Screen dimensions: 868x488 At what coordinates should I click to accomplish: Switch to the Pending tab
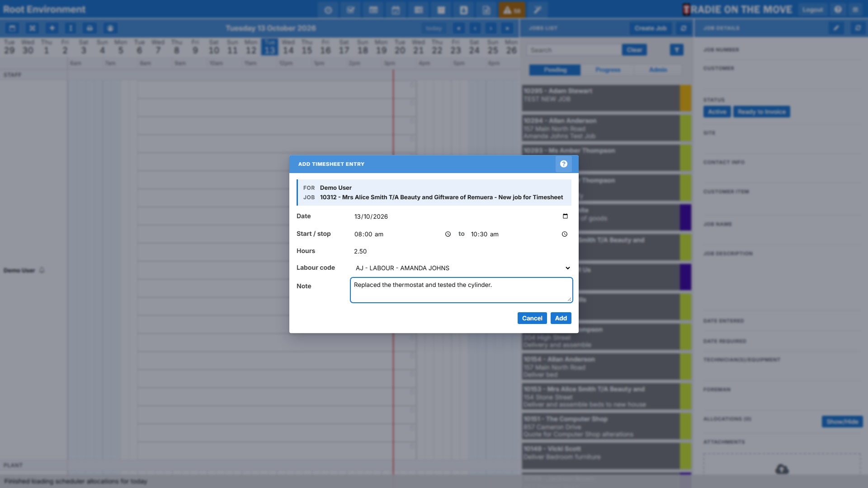tap(555, 70)
